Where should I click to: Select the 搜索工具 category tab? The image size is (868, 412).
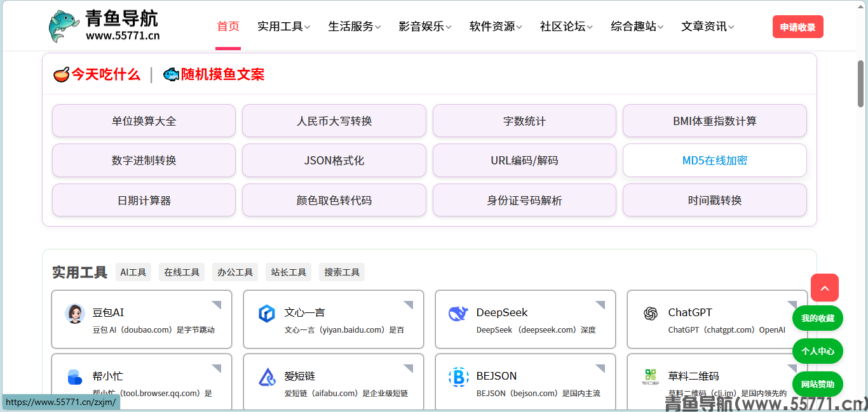(342, 272)
